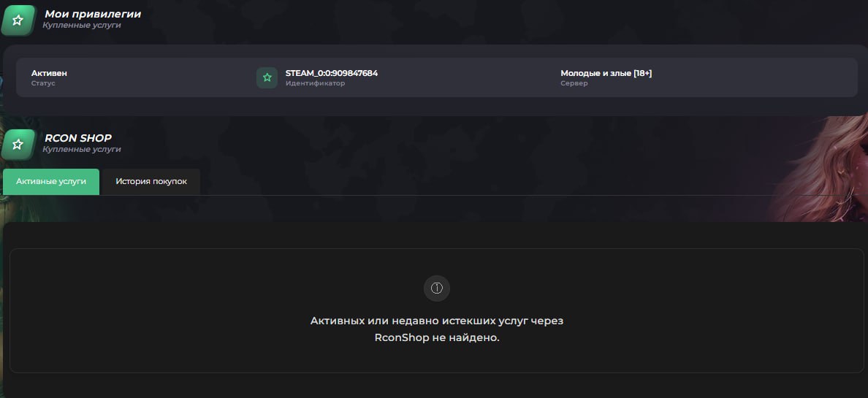Click the Молодые и злые [18+] server name
Image resolution: width=868 pixels, height=398 pixels.
[606, 73]
